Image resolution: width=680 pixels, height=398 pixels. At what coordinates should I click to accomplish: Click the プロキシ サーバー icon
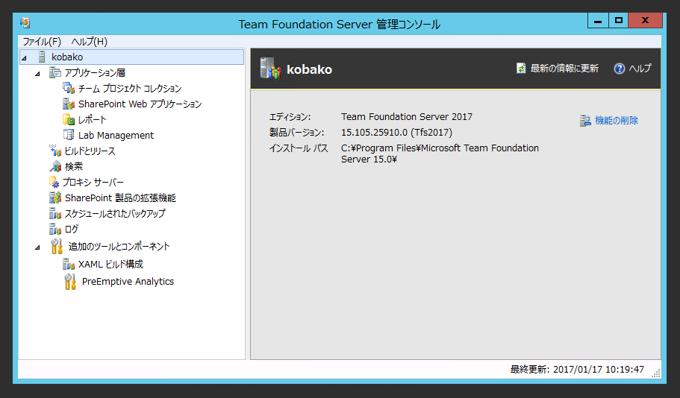[54, 182]
